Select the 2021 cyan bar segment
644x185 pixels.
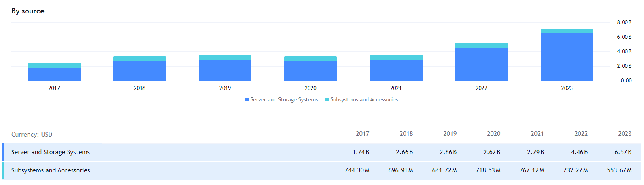click(x=396, y=57)
